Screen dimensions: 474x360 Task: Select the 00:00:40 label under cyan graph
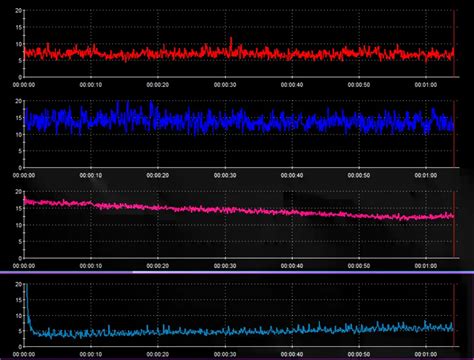click(x=292, y=354)
